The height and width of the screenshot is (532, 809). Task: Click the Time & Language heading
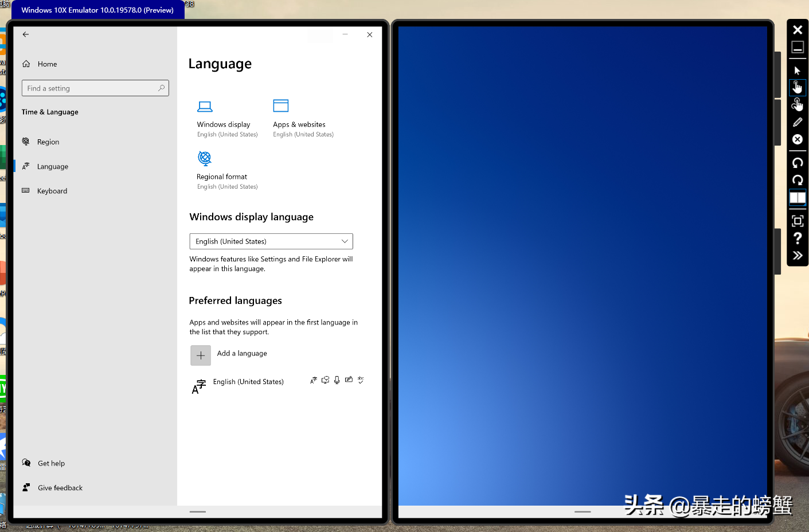point(50,112)
